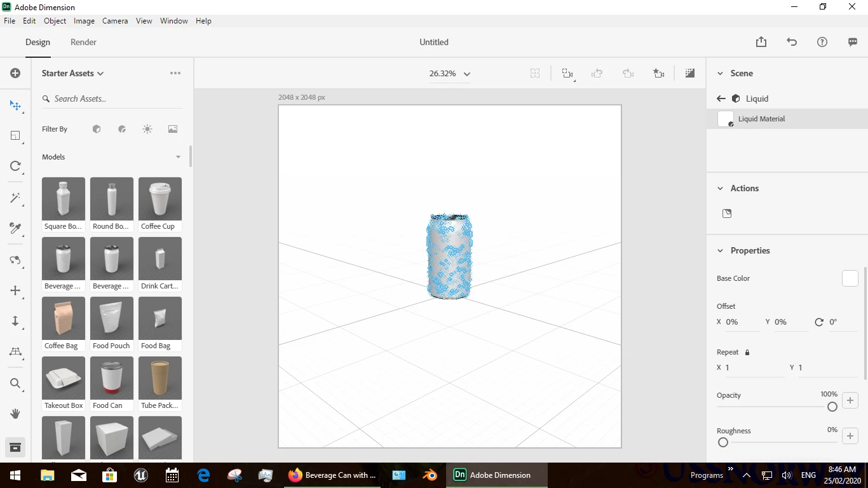Adjust the Opacity slider handle
This screenshot has height=488, width=868.
point(832,407)
